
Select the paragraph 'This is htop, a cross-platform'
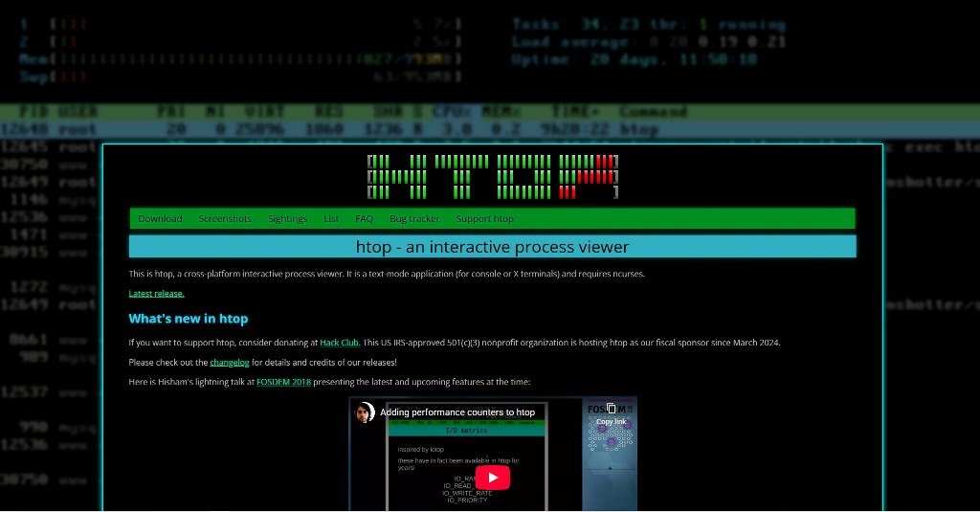[x=387, y=274]
